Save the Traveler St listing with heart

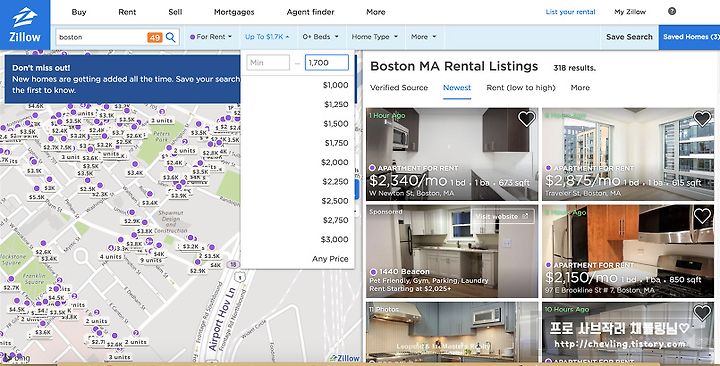[x=702, y=119]
